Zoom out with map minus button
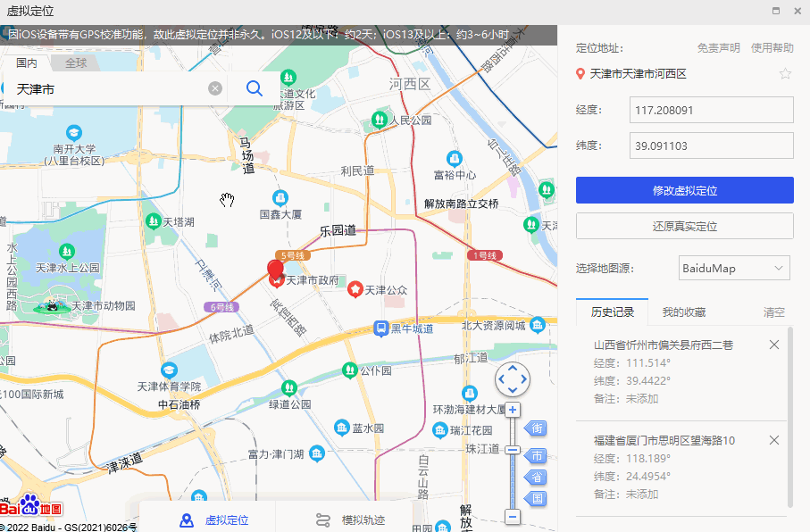Screen dimensions: 810x532 point(513,516)
